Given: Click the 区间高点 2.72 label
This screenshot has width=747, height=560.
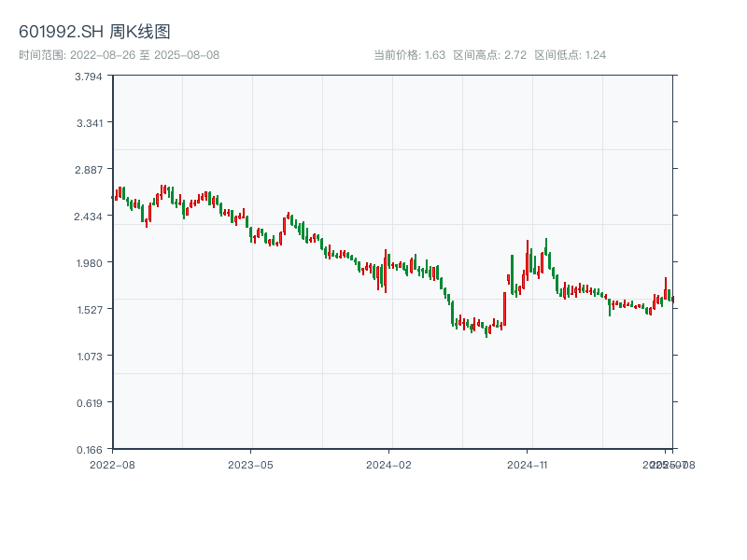Looking at the screenshot, I should pos(489,55).
